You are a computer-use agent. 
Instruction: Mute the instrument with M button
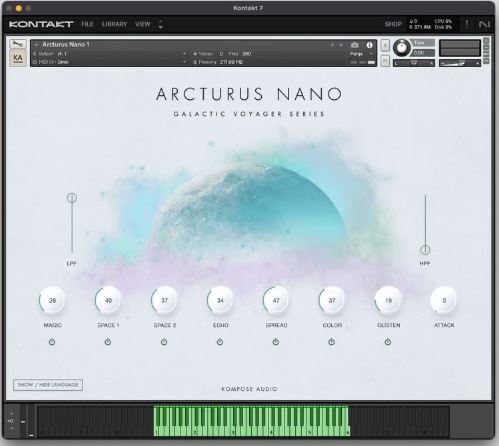(x=385, y=61)
